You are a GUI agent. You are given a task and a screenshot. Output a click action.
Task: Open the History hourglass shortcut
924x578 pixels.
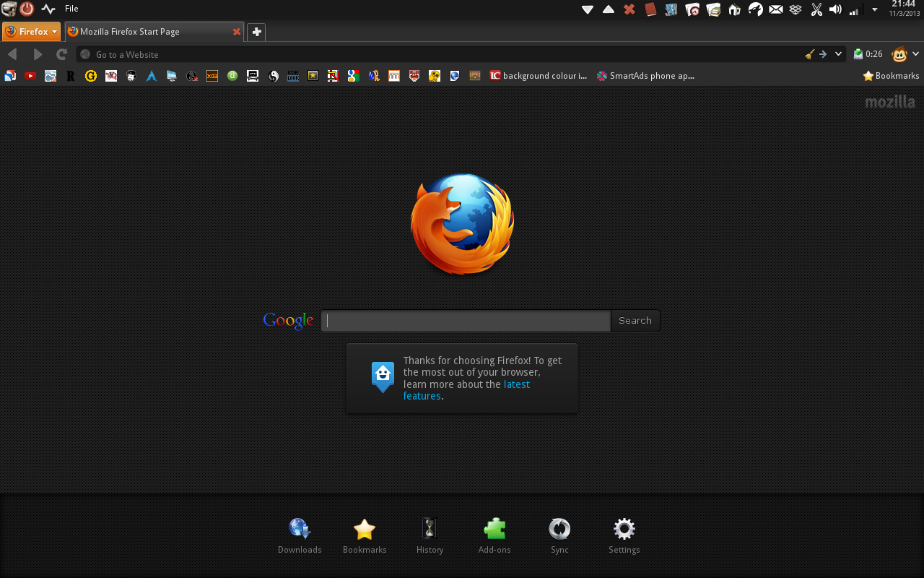tap(430, 529)
